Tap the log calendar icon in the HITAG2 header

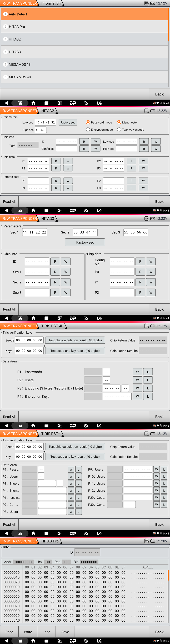coord(147,111)
